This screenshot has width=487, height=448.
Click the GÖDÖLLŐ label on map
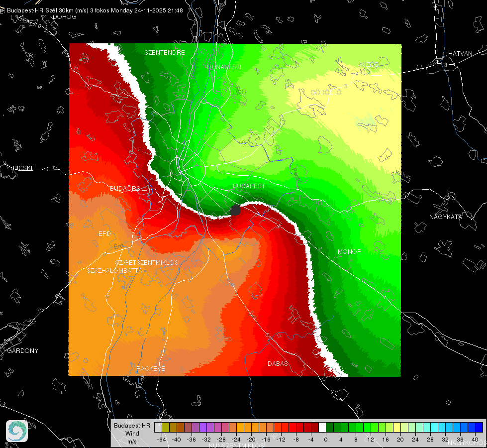point(326,92)
